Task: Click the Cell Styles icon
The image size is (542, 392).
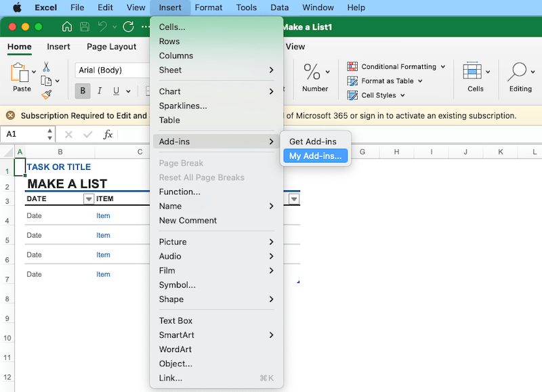Action: click(352, 95)
